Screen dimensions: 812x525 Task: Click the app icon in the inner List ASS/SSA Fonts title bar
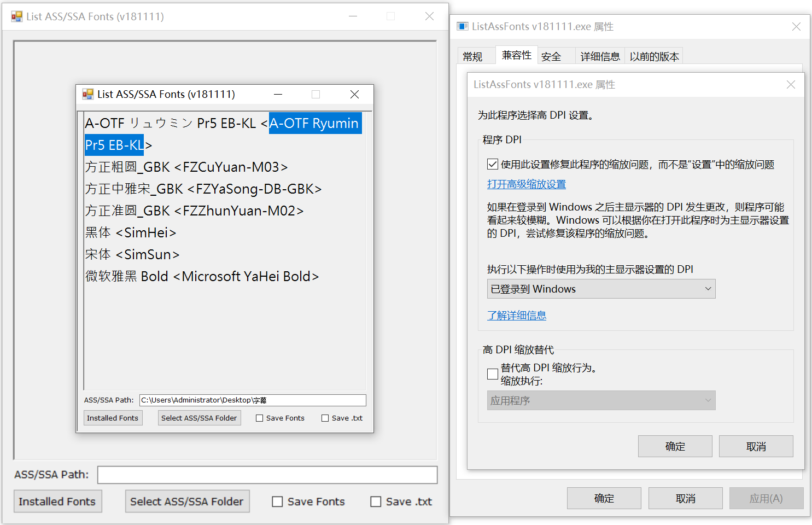88,94
